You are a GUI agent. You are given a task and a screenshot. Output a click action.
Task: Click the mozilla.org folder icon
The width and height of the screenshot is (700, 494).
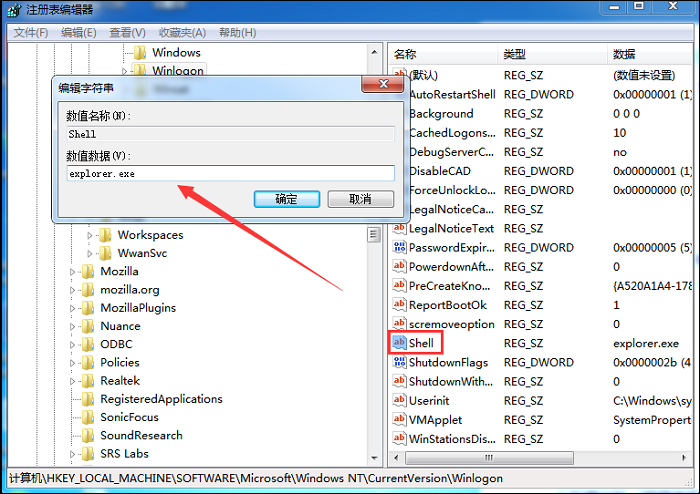[x=88, y=290]
